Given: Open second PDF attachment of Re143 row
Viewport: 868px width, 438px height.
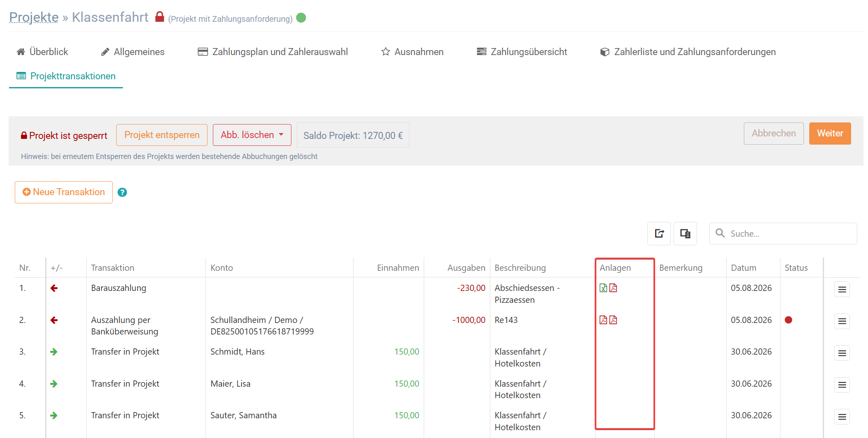Looking at the screenshot, I should click(x=613, y=320).
